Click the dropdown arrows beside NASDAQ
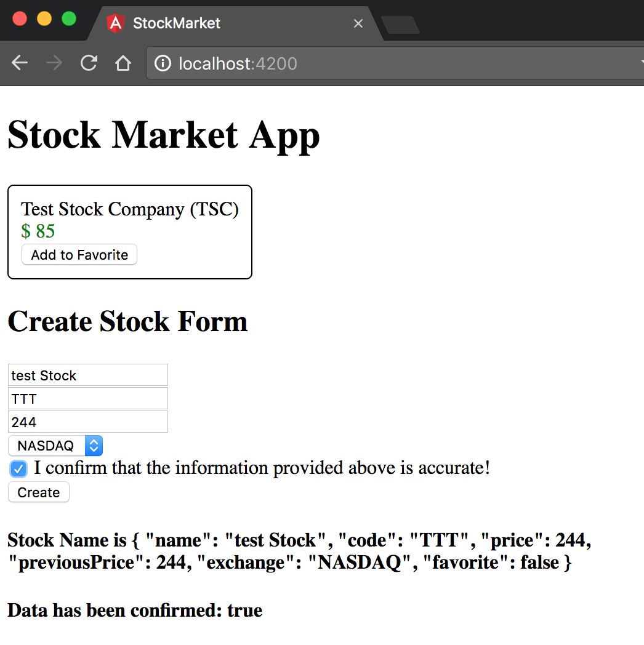This screenshot has width=644, height=645. [x=93, y=445]
